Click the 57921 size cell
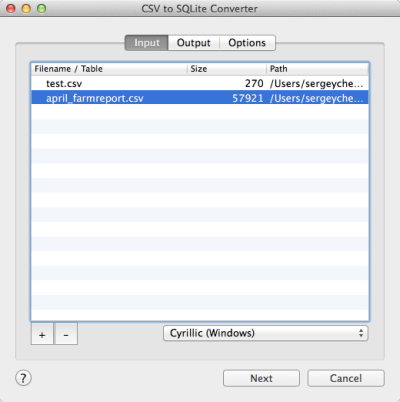 [x=248, y=98]
